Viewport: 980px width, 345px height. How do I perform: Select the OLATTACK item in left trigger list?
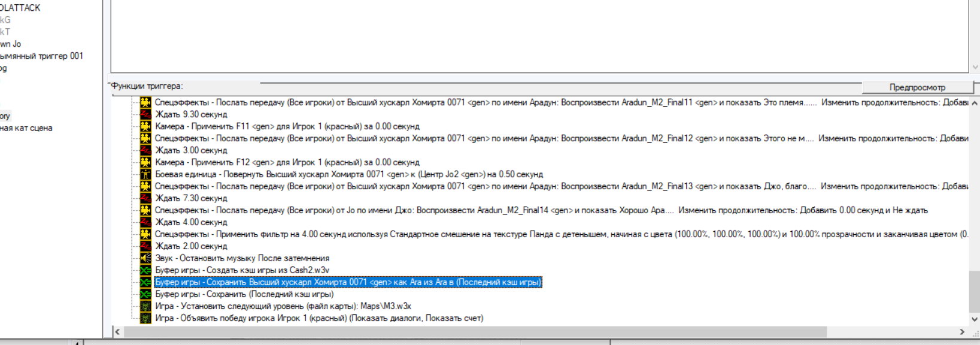[x=20, y=8]
